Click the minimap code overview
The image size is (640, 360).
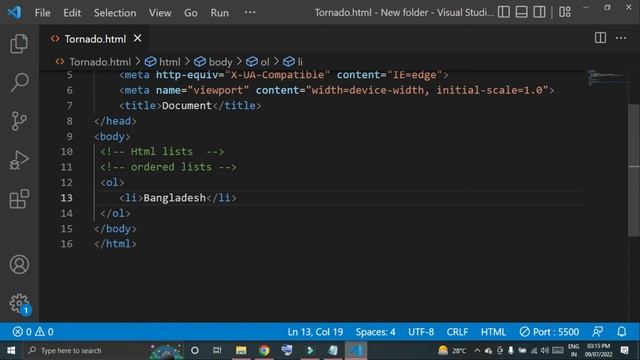pyautogui.click(x=606, y=78)
